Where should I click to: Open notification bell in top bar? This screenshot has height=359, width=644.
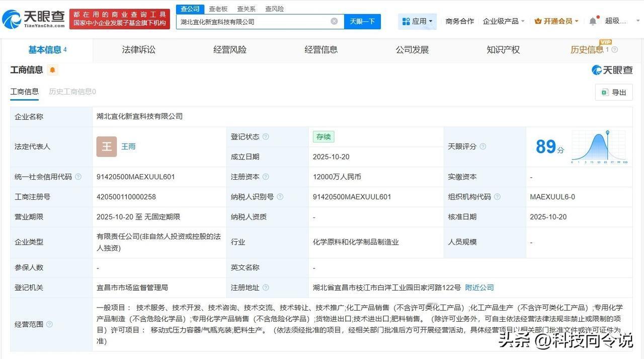593,21
